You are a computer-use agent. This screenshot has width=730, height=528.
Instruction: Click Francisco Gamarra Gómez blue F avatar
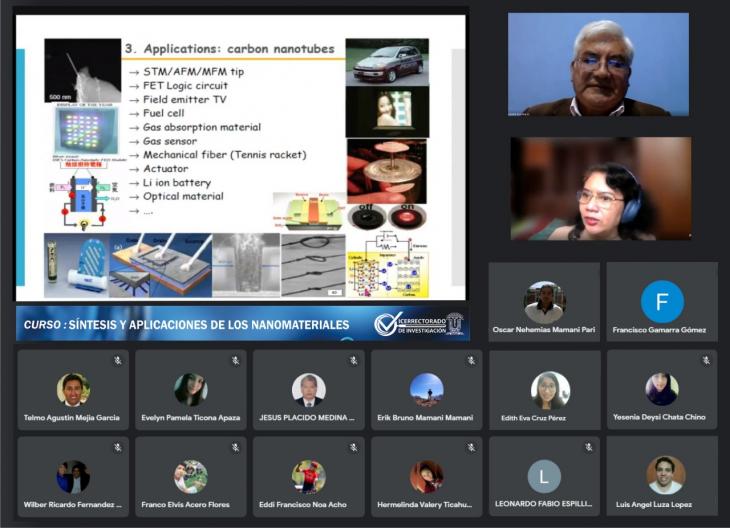tap(662, 302)
